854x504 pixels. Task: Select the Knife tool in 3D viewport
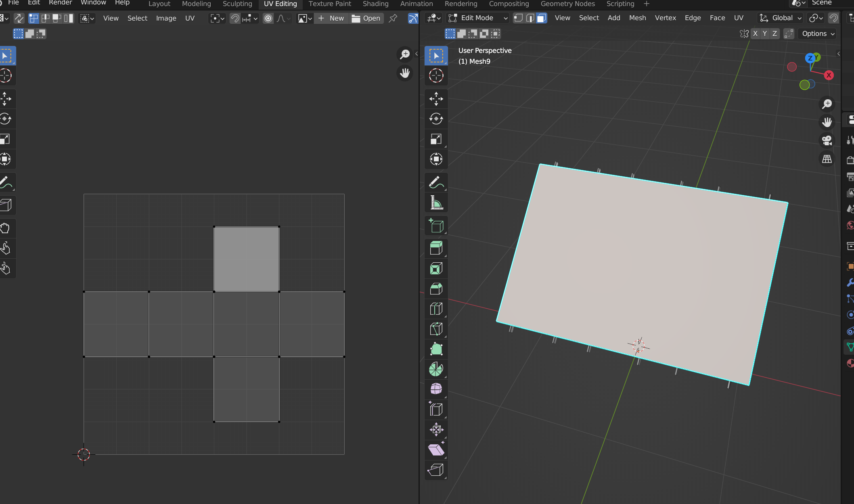[436, 329]
